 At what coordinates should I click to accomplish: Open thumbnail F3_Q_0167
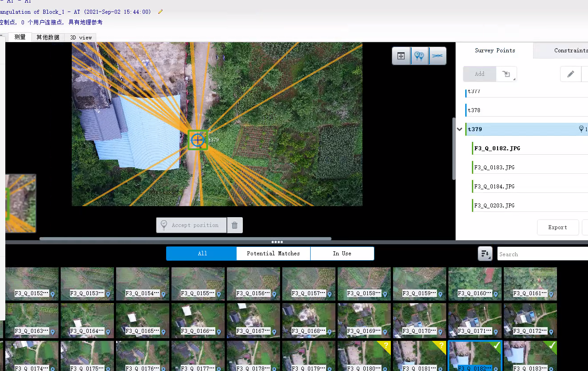tap(253, 320)
